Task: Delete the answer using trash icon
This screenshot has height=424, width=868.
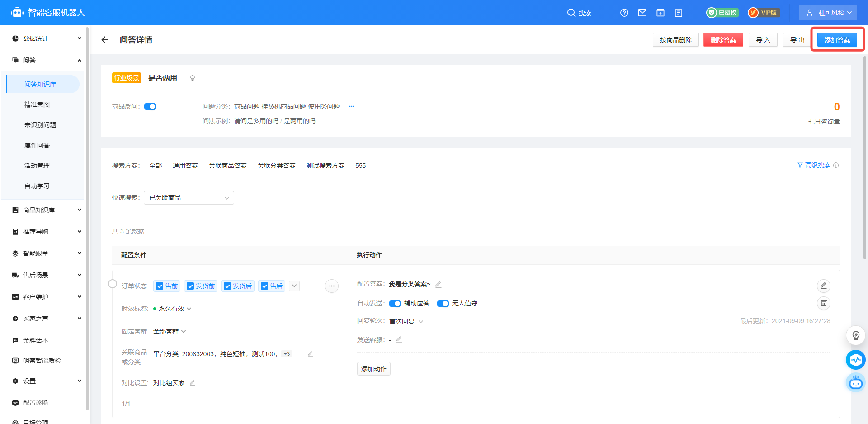Action: pyautogui.click(x=824, y=303)
